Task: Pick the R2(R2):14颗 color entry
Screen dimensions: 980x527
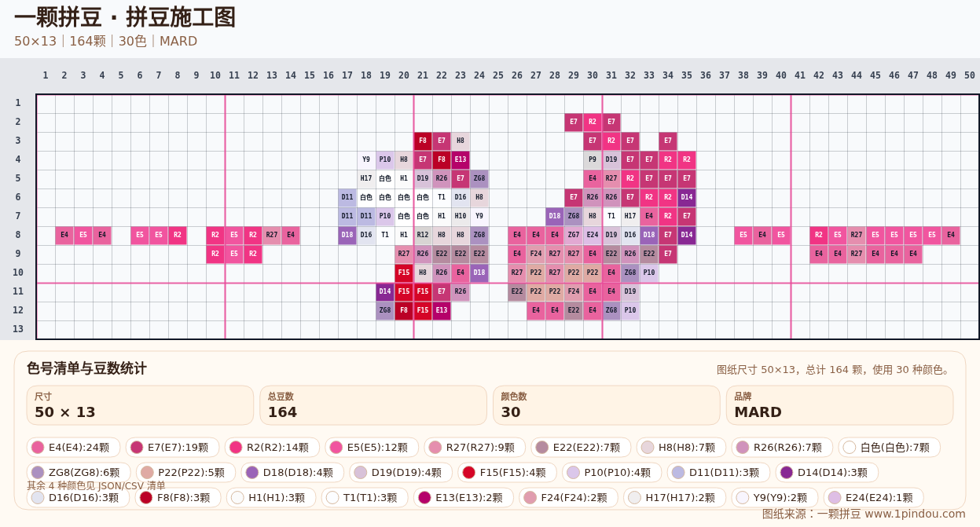Action: tap(272, 448)
